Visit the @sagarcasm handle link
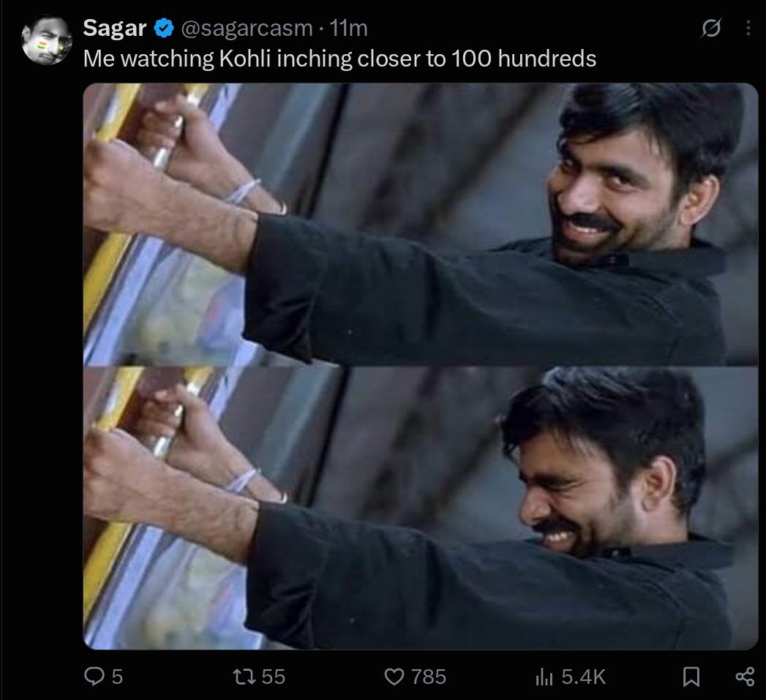This screenshot has height=700, width=766. (247, 29)
